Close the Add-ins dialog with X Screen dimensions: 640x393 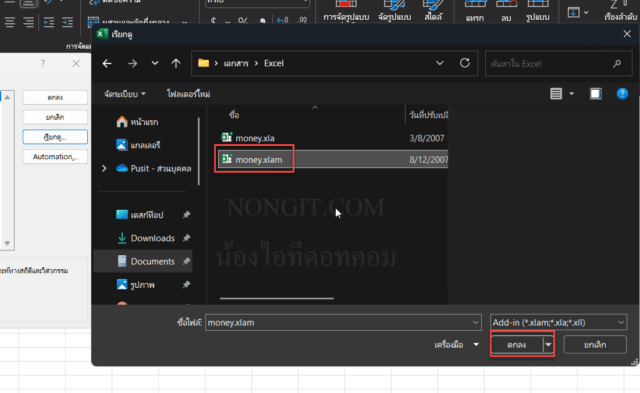[x=76, y=63]
